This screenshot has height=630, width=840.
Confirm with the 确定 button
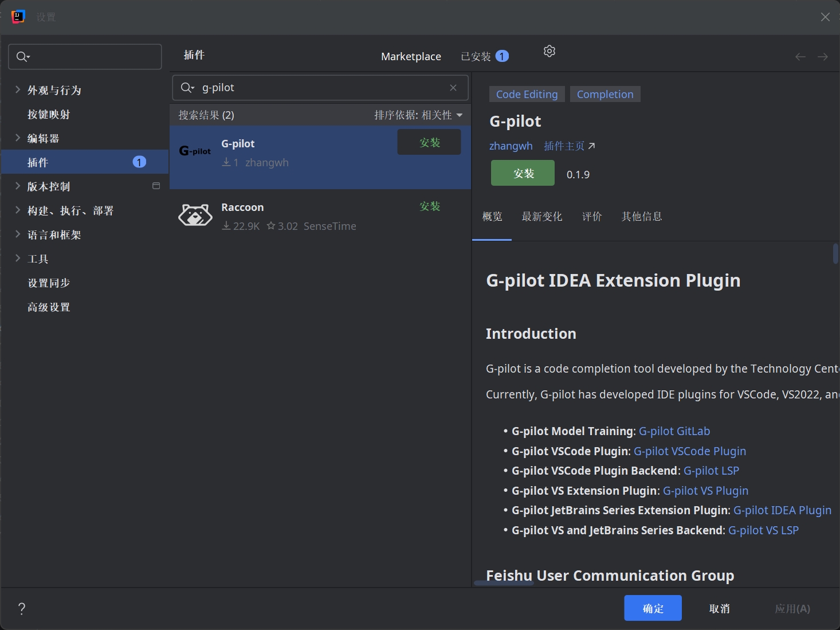653,608
